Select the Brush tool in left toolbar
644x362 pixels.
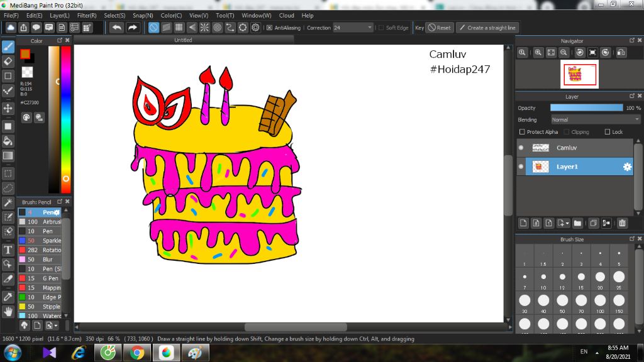8,47
